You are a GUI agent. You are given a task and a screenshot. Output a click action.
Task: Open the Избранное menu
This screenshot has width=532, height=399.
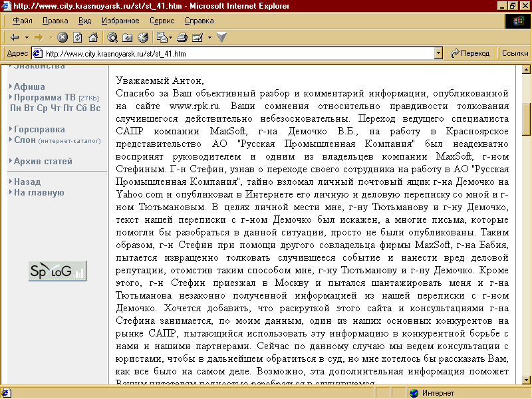pos(120,21)
